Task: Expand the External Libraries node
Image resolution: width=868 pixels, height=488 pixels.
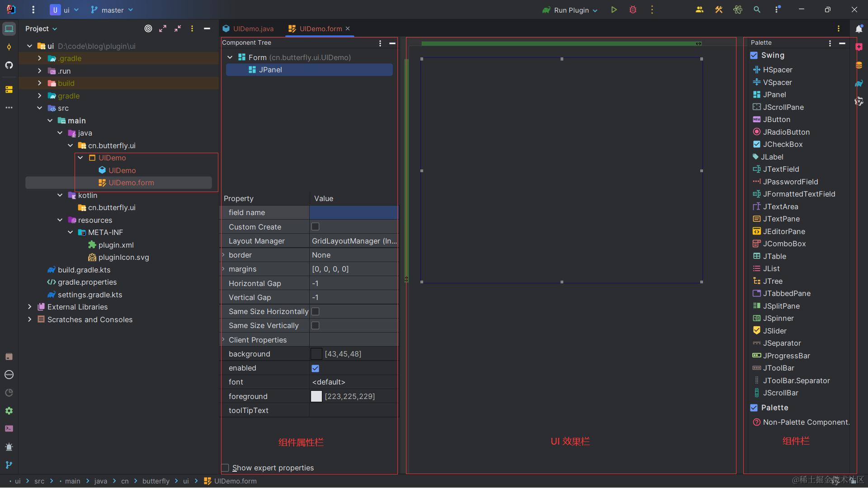Action: click(x=30, y=307)
